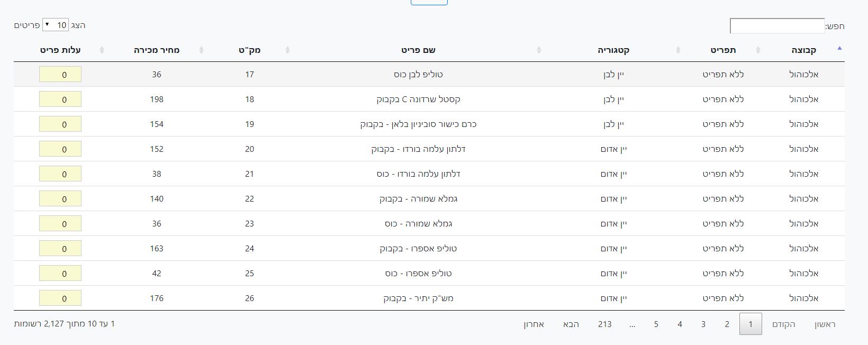Select item name טוליפ אספרו - כוס
The height and width of the screenshot is (345, 868).
point(418,274)
